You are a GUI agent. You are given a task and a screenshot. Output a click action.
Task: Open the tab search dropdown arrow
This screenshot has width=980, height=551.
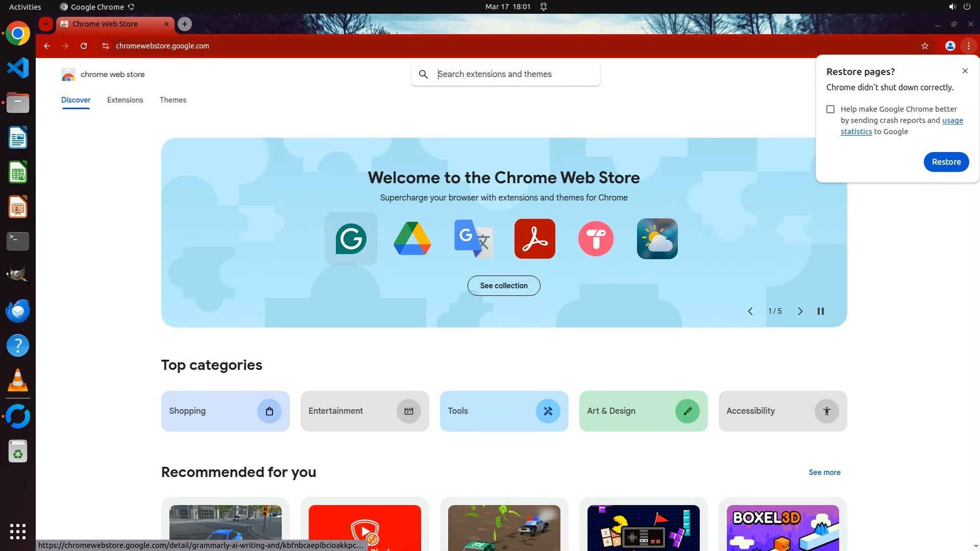[x=46, y=24]
